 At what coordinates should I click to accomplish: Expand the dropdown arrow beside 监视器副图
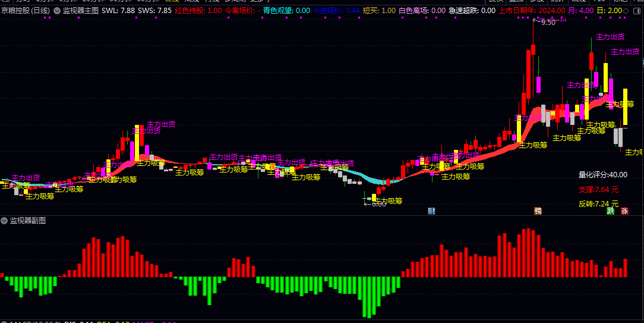[x=4, y=221]
